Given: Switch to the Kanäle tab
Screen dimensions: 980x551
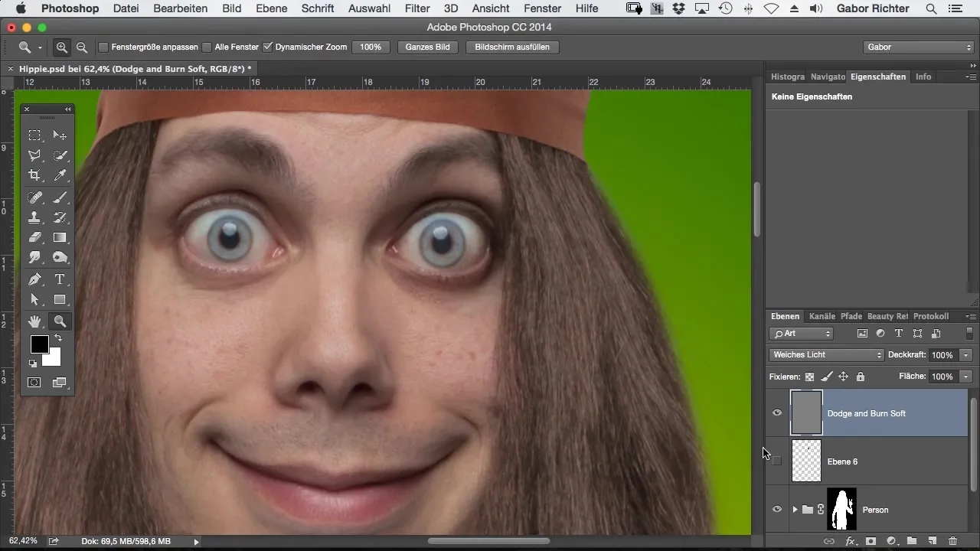Looking at the screenshot, I should [822, 316].
